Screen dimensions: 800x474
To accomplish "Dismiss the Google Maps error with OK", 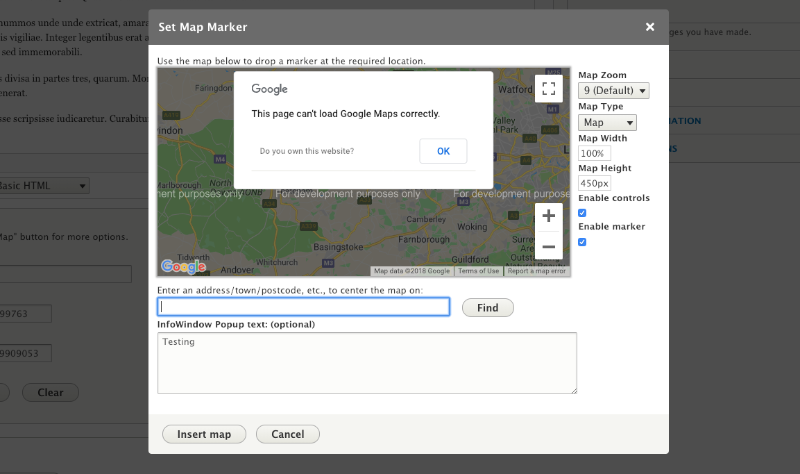I will pos(443,151).
